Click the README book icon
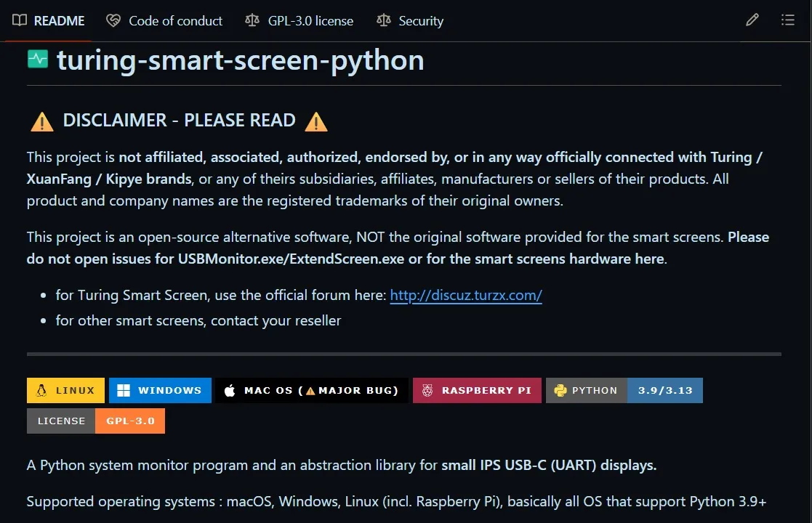 click(x=20, y=20)
